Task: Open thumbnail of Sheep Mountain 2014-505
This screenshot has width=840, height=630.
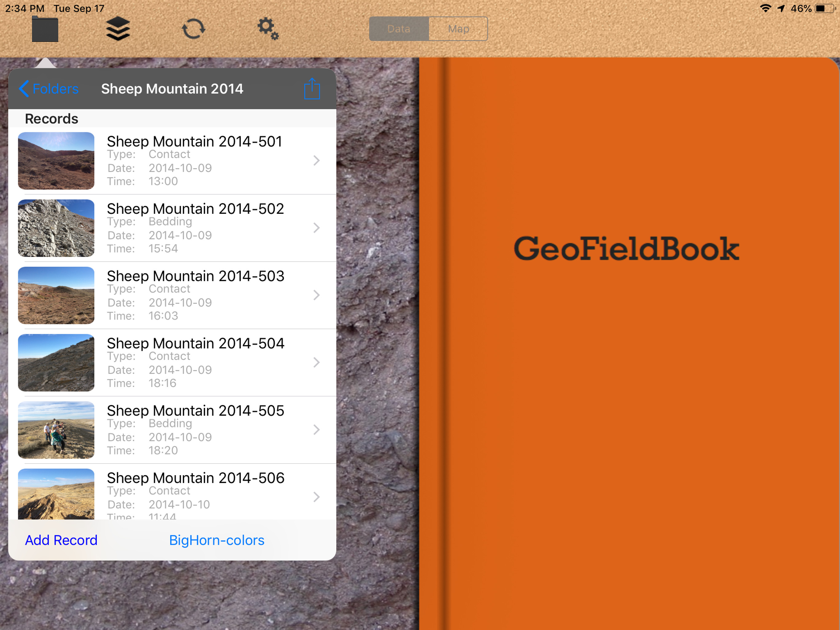Action: (x=56, y=430)
